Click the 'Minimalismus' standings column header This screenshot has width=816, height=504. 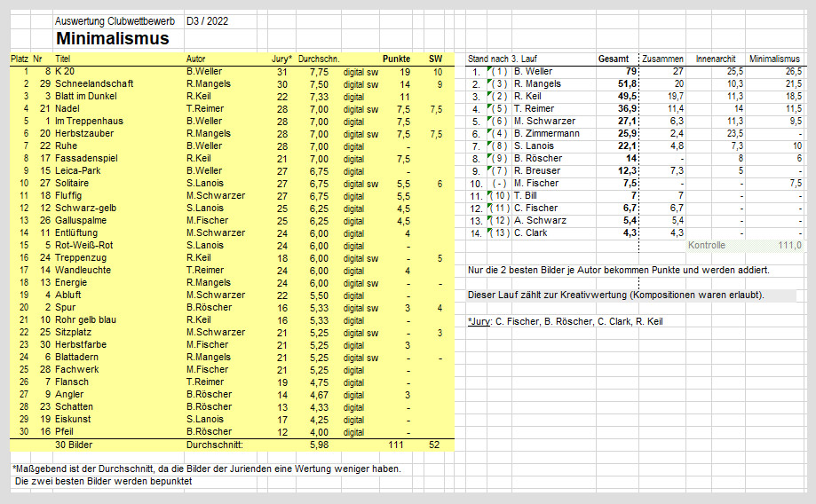pos(774,59)
